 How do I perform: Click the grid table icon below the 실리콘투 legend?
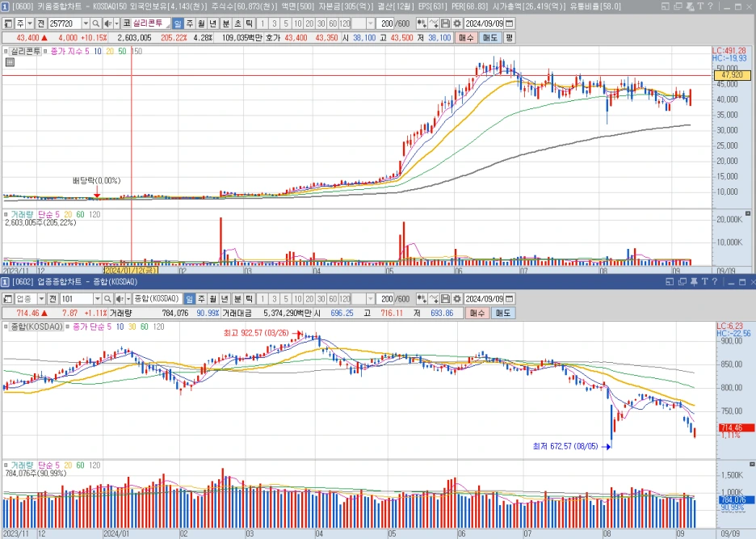click(x=10, y=61)
